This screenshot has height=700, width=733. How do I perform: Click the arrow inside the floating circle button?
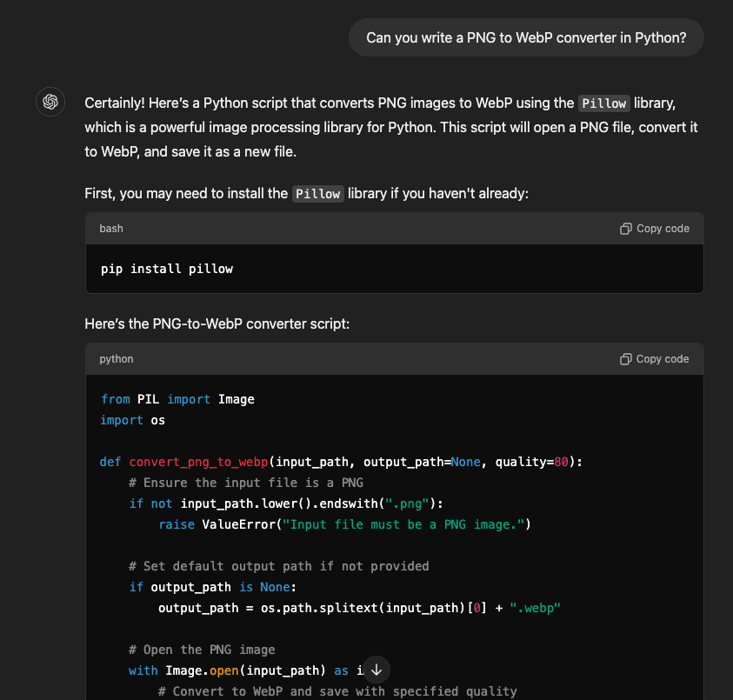tap(376, 670)
